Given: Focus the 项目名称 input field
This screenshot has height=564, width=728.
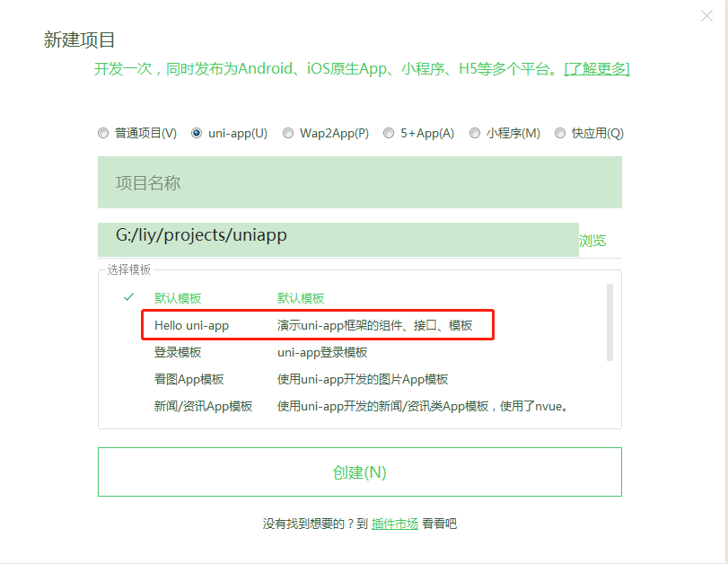Looking at the screenshot, I should (359, 182).
